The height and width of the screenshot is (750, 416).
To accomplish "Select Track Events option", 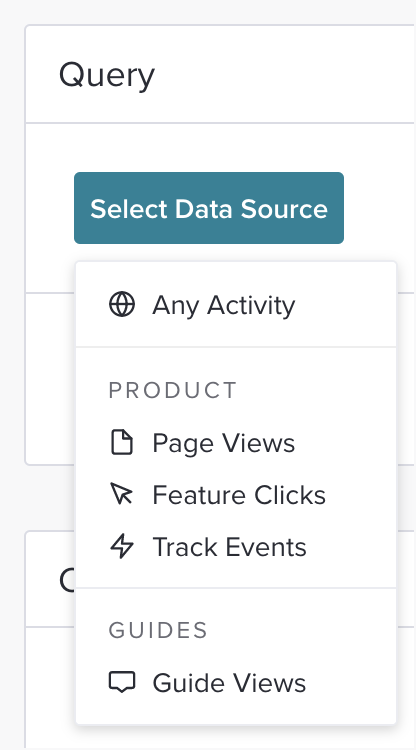I will click(236, 547).
